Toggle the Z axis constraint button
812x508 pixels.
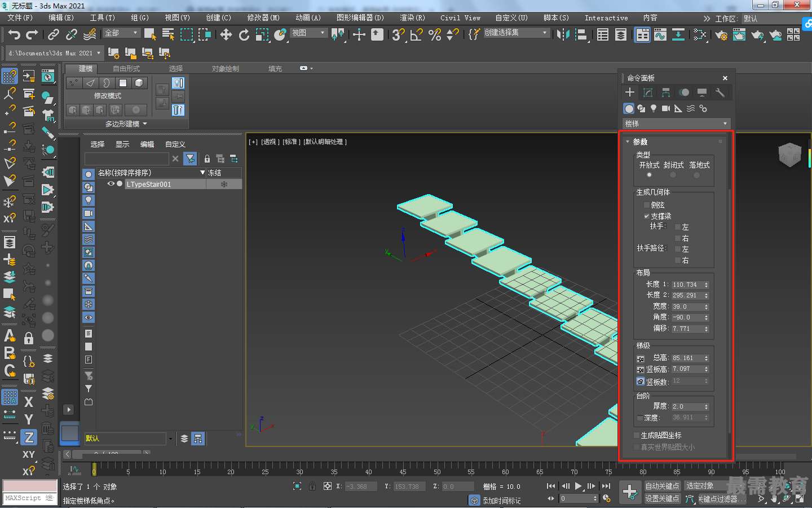[x=29, y=437]
